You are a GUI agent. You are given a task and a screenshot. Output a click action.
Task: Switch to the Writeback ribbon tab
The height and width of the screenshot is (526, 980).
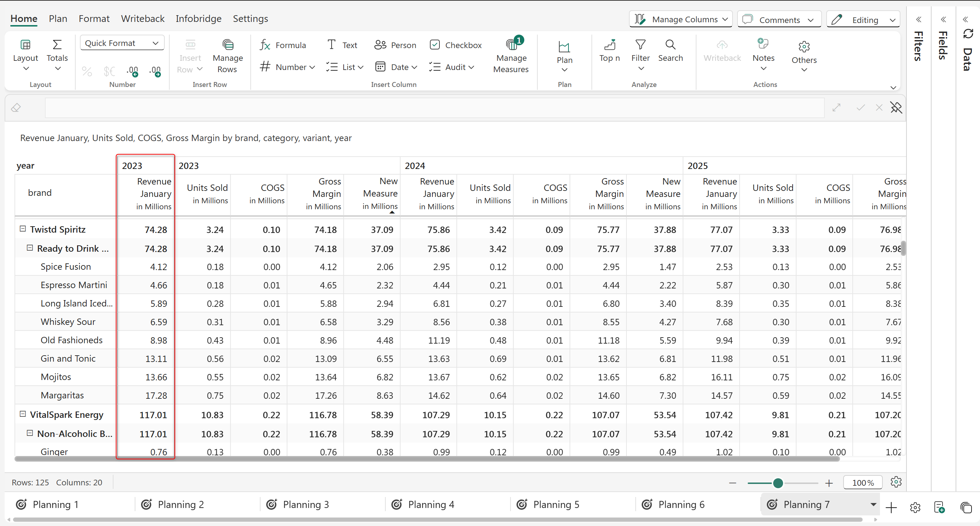click(143, 19)
